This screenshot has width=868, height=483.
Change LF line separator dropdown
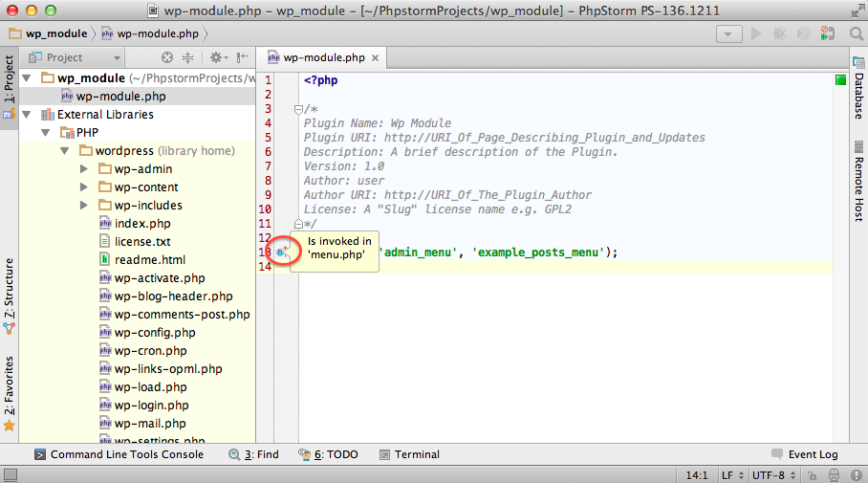coord(732,475)
